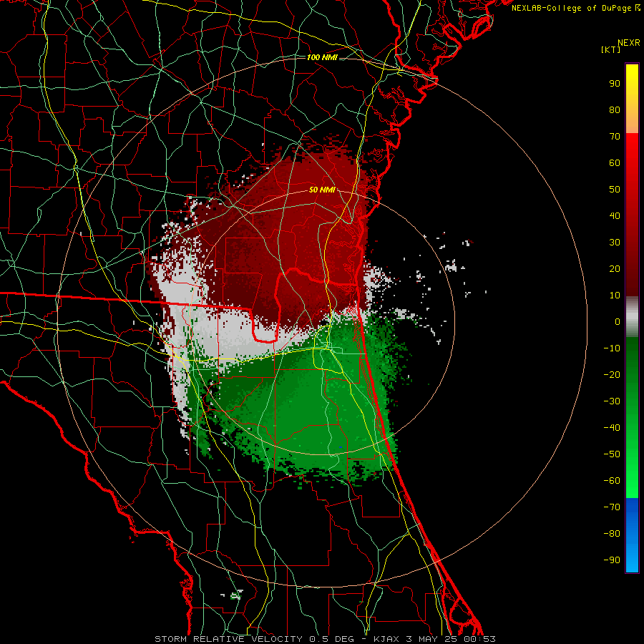Click the 10 value on velocity scale
Screen dimensions: 644x644
[615, 296]
